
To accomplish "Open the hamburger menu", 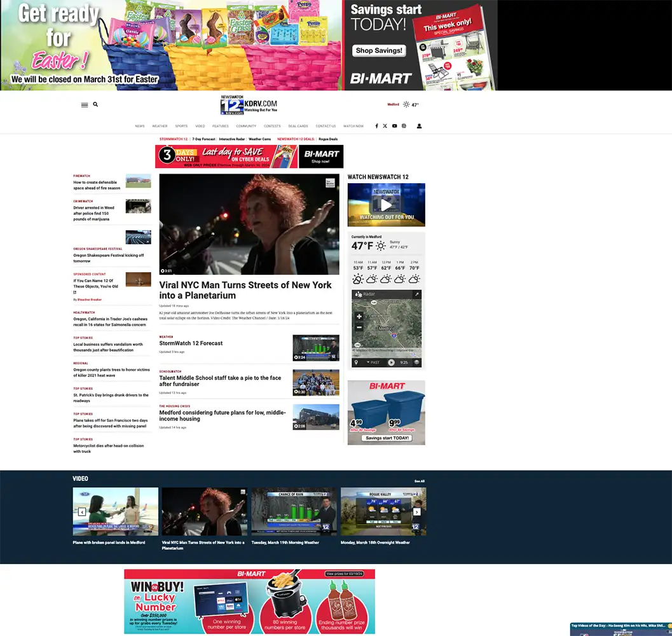I will click(x=85, y=105).
